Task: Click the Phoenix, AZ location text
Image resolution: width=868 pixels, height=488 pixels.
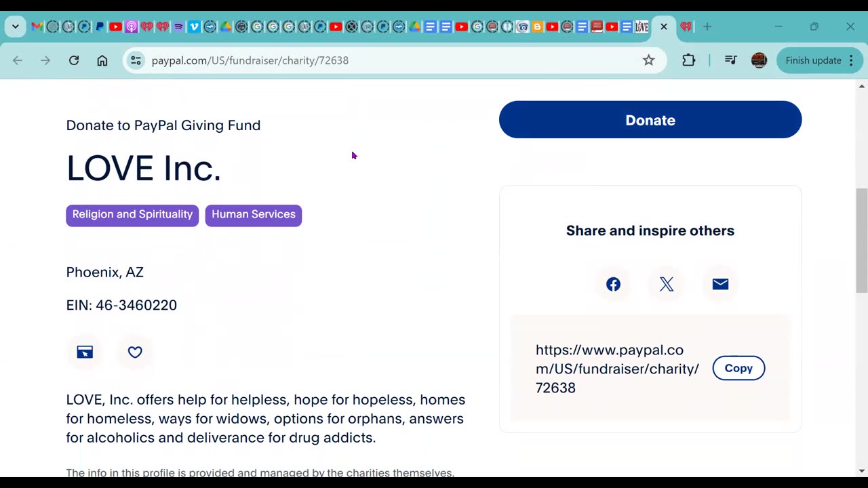Action: pos(104,272)
